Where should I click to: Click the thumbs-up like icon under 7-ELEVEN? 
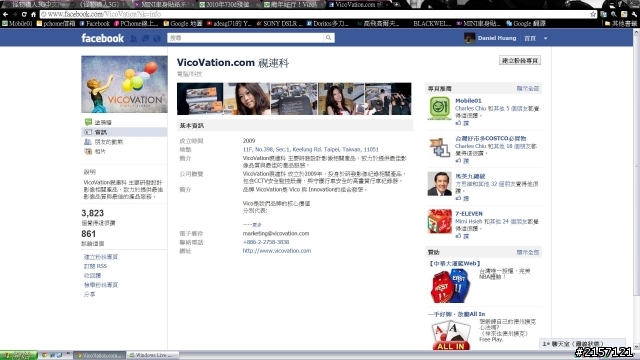pyautogui.click(x=458, y=236)
